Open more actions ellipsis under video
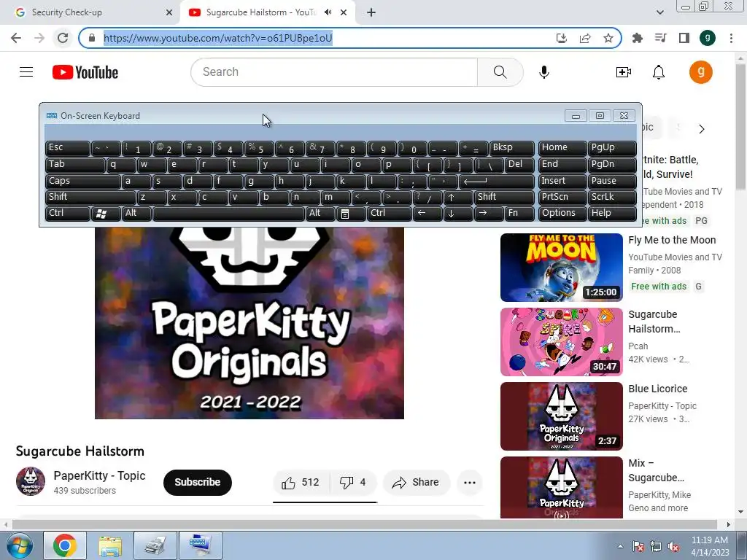The image size is (747, 560). (x=469, y=483)
